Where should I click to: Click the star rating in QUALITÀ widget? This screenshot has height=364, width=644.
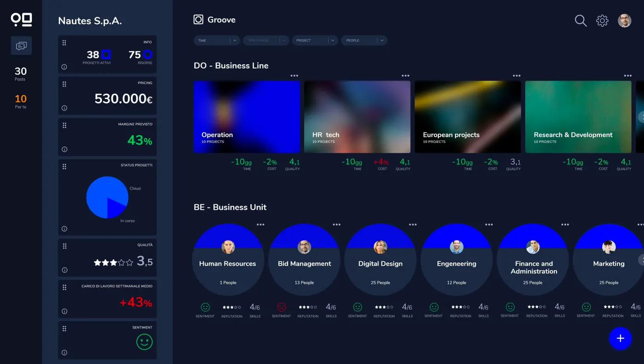tap(113, 262)
